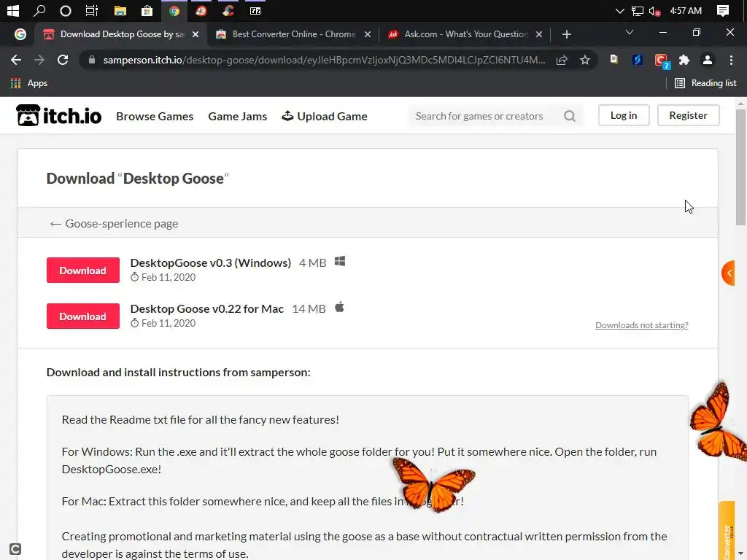Image resolution: width=747 pixels, height=560 pixels.
Task: Open the Extensions puzzle menu
Action: [684, 60]
